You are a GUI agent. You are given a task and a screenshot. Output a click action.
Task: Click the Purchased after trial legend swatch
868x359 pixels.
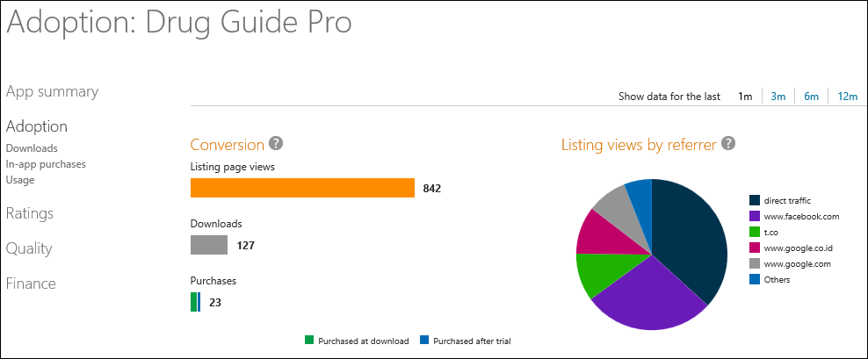coord(424,340)
